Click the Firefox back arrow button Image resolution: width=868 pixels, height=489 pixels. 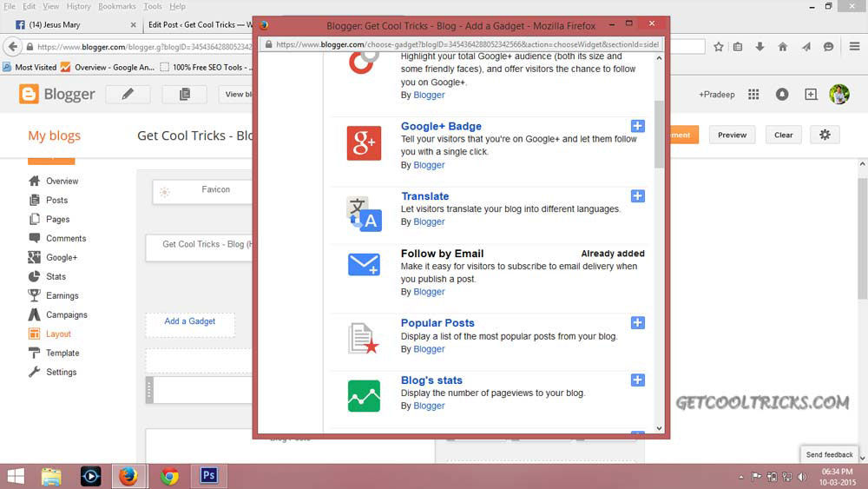click(x=13, y=47)
